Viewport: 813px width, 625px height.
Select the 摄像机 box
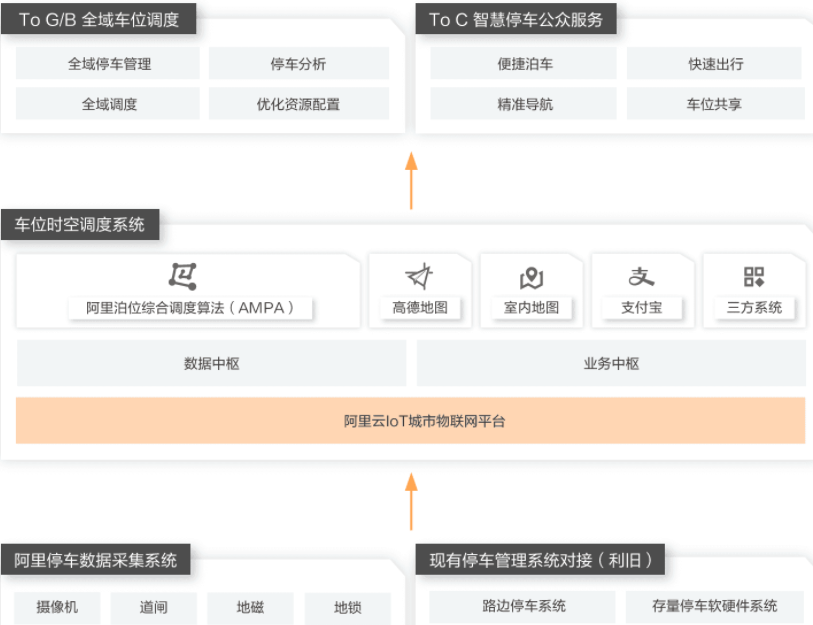click(x=57, y=607)
